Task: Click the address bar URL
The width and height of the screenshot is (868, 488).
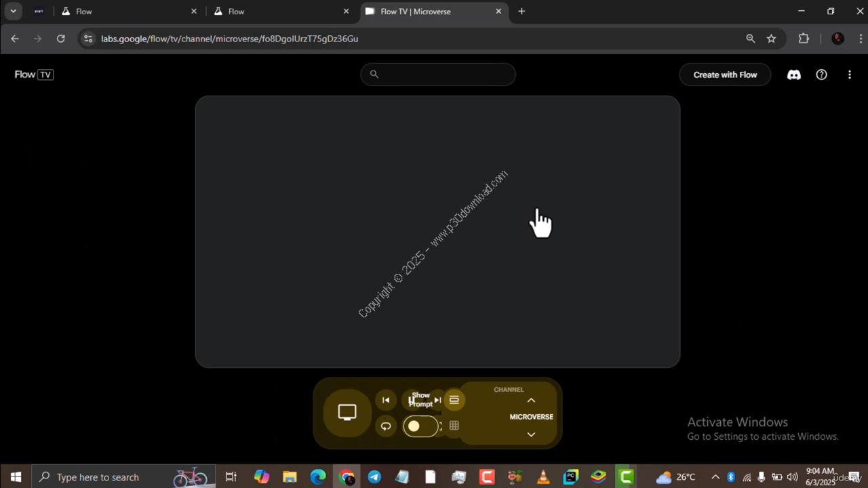Action: pyautogui.click(x=230, y=39)
